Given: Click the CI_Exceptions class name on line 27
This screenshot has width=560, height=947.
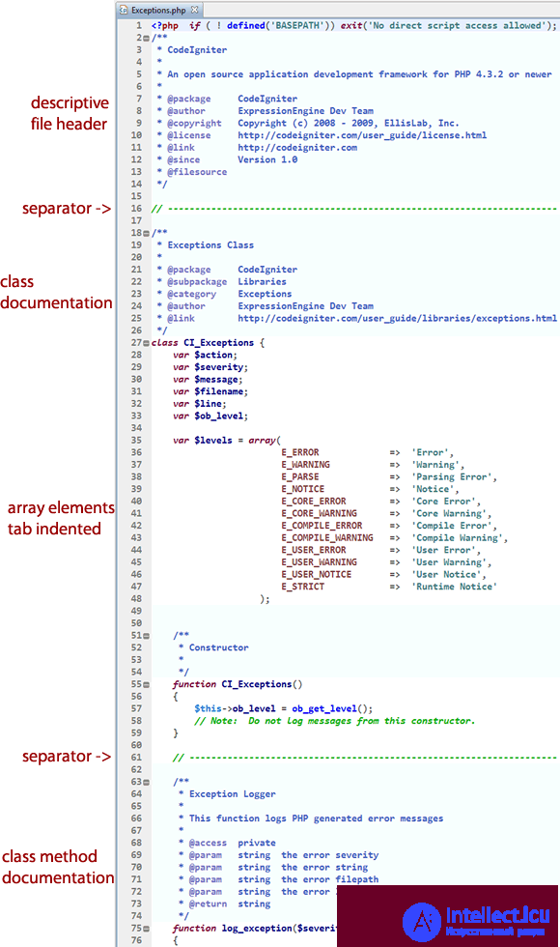Looking at the screenshot, I should [218, 343].
